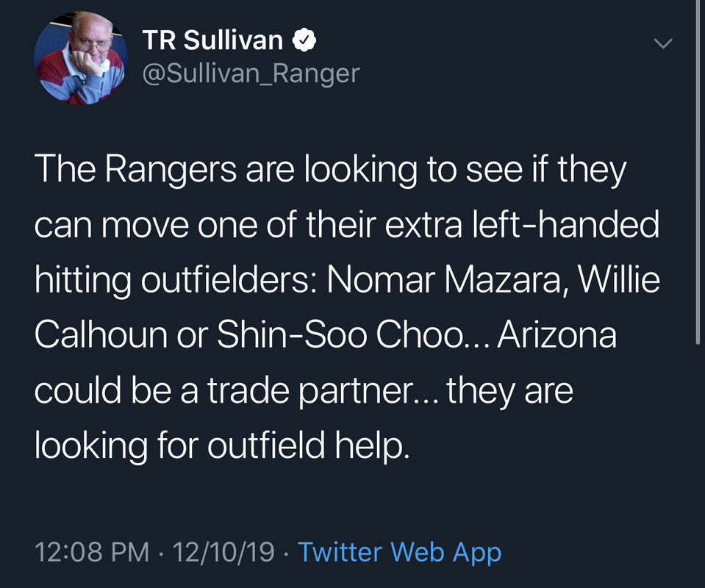Click the phrase 'trade partner' in tweet

(x=311, y=391)
